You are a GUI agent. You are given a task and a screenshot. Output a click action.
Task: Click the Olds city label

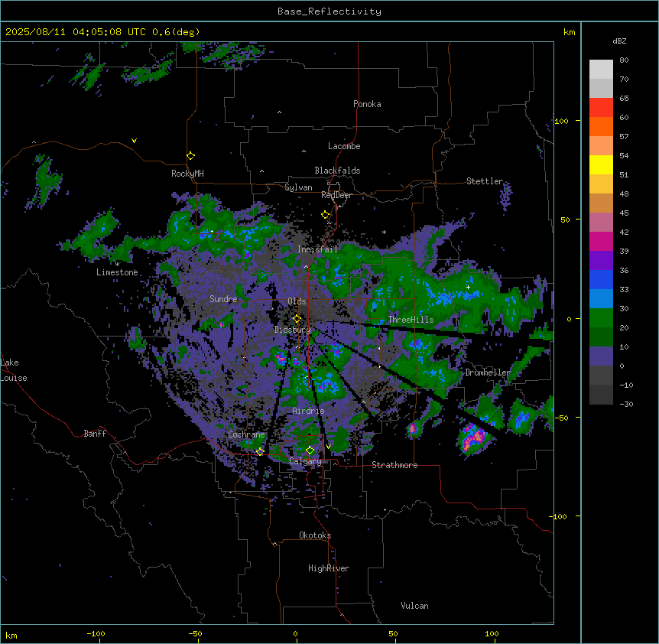[x=297, y=301]
